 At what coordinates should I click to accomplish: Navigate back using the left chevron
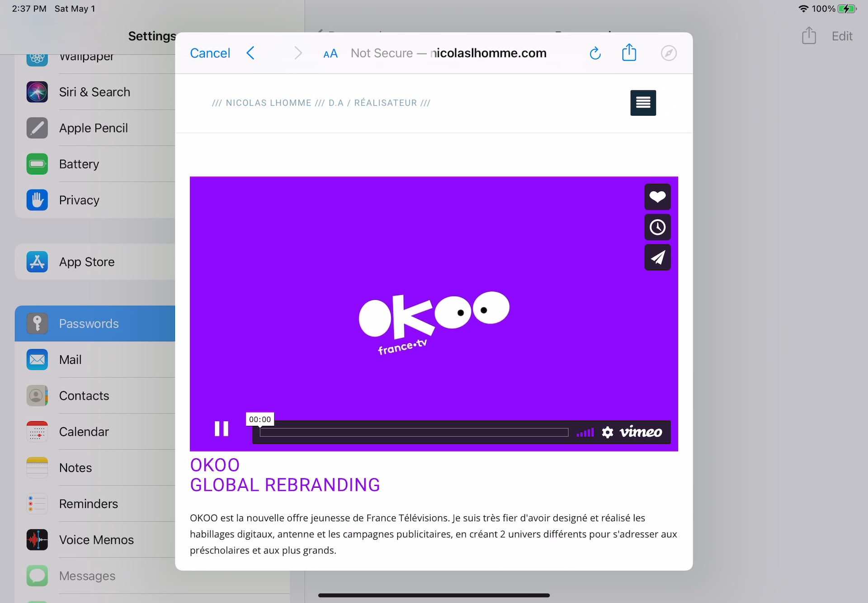(x=251, y=53)
